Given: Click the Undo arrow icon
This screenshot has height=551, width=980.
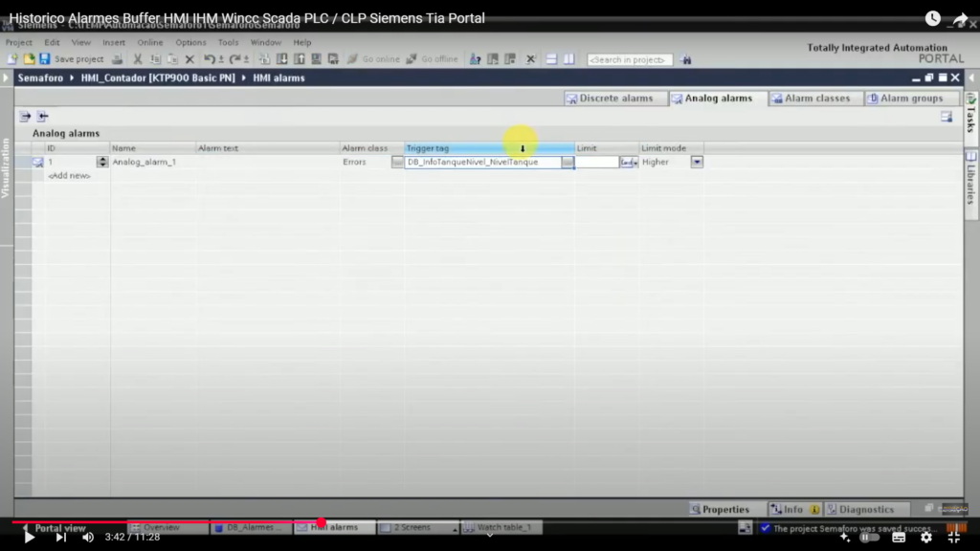Looking at the screenshot, I should coord(210,58).
